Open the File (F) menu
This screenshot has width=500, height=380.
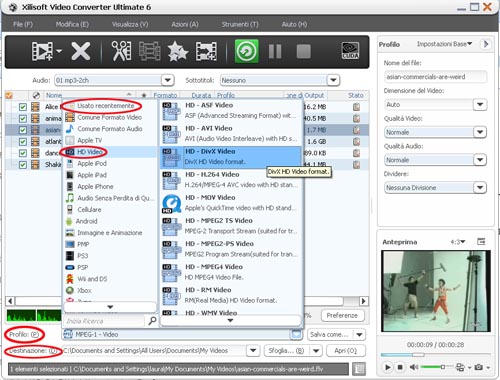point(23,24)
